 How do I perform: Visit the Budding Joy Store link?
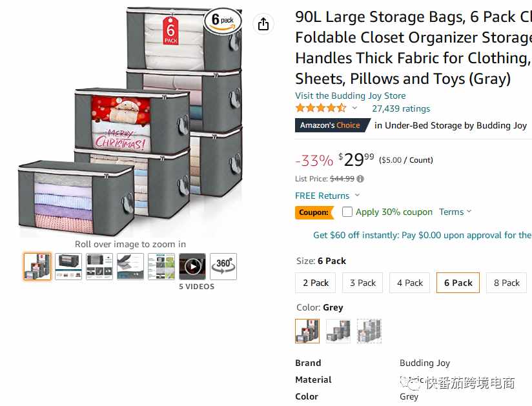coord(350,96)
